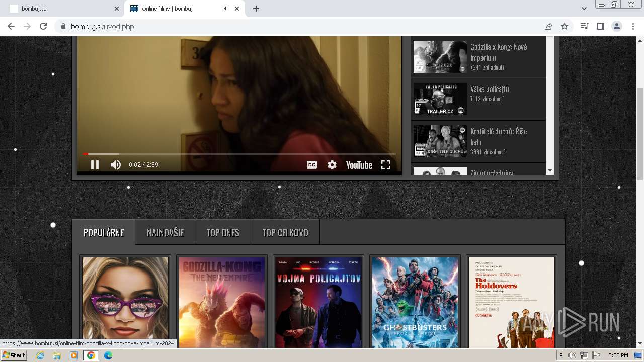Mute the YouTube video volume

[116, 165]
